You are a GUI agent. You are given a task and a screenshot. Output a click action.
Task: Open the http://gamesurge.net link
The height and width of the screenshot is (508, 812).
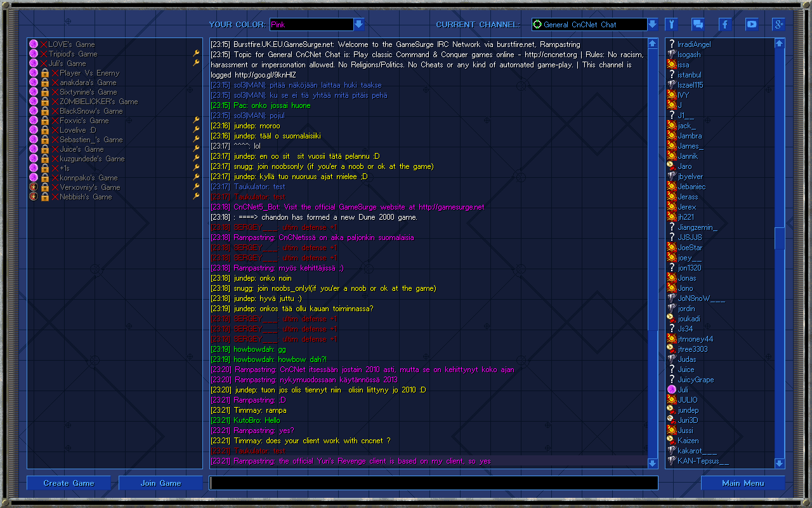click(451, 207)
